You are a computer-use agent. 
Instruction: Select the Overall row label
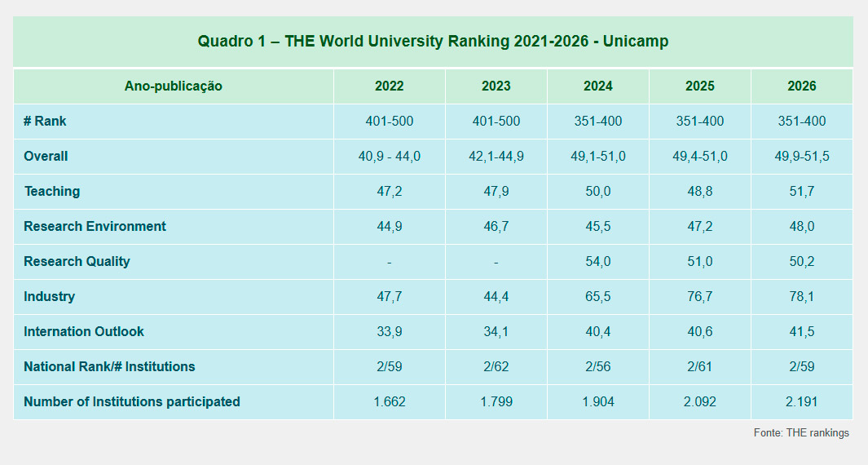click(x=46, y=157)
